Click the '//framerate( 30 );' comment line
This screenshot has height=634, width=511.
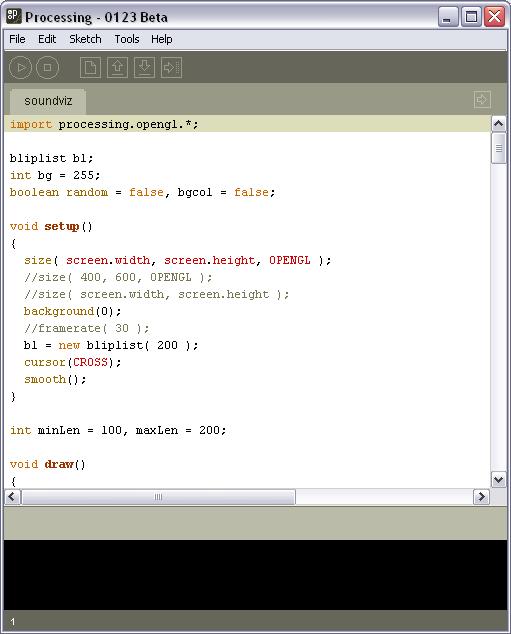tap(87, 328)
